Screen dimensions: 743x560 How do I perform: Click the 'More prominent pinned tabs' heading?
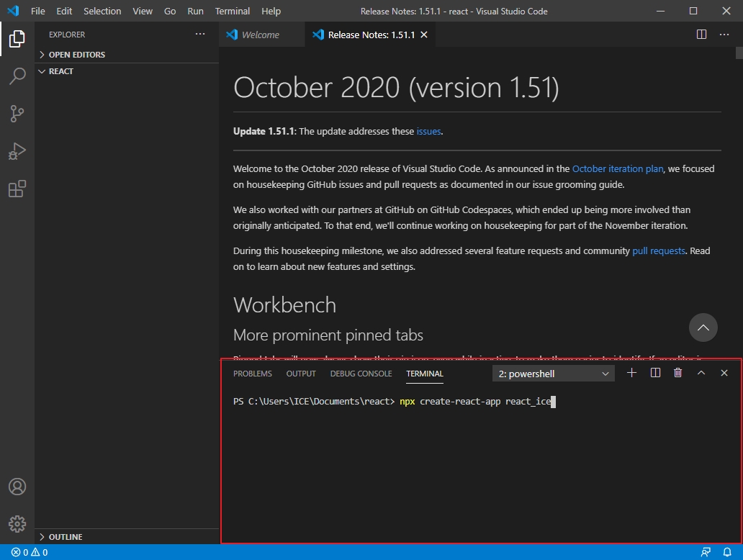(328, 335)
